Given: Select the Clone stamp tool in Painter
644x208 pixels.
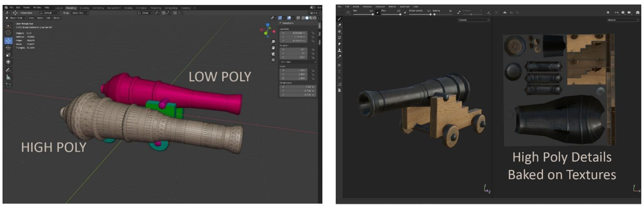Looking at the screenshot, I should (x=339, y=50).
